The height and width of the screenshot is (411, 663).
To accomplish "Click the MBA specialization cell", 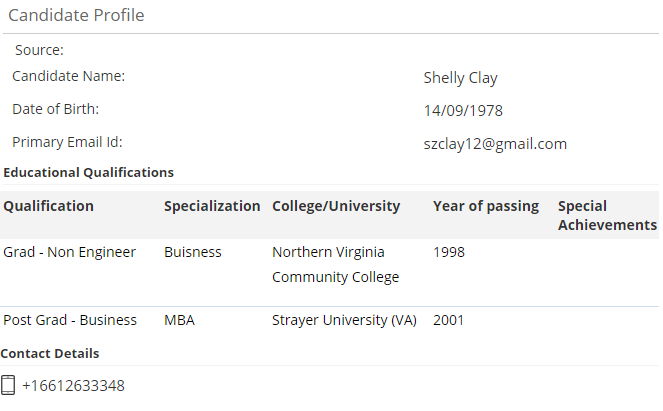I will point(179,321).
